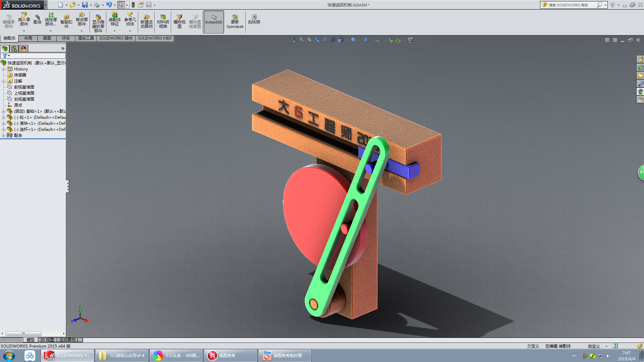Click the Select arrow cursor tool

pyautogui.click(x=121, y=5)
